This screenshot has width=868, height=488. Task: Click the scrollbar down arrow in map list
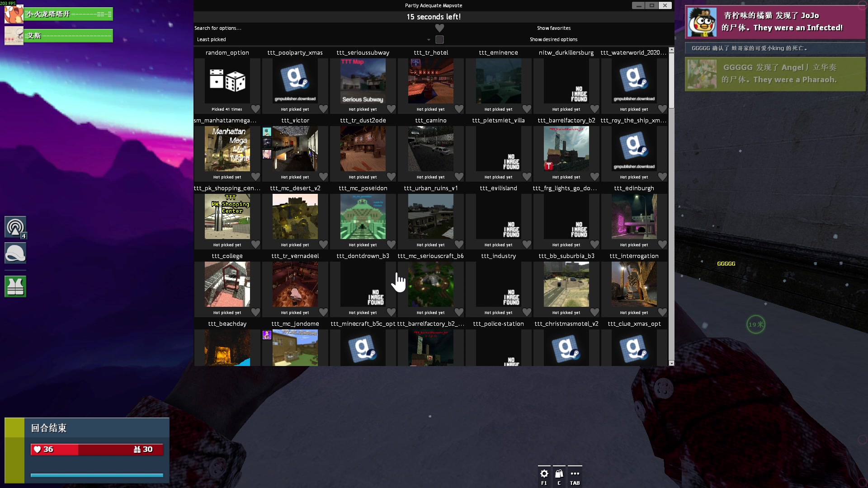[x=671, y=363]
